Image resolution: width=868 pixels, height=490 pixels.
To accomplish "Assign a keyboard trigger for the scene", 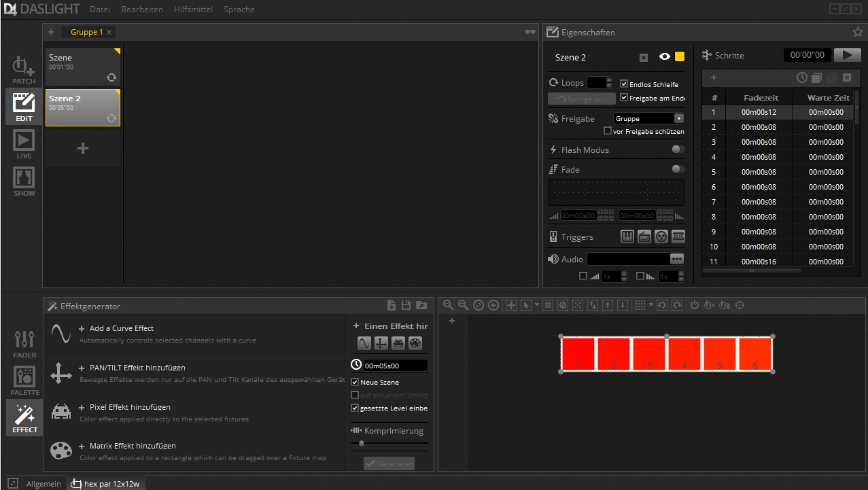I will tap(644, 236).
